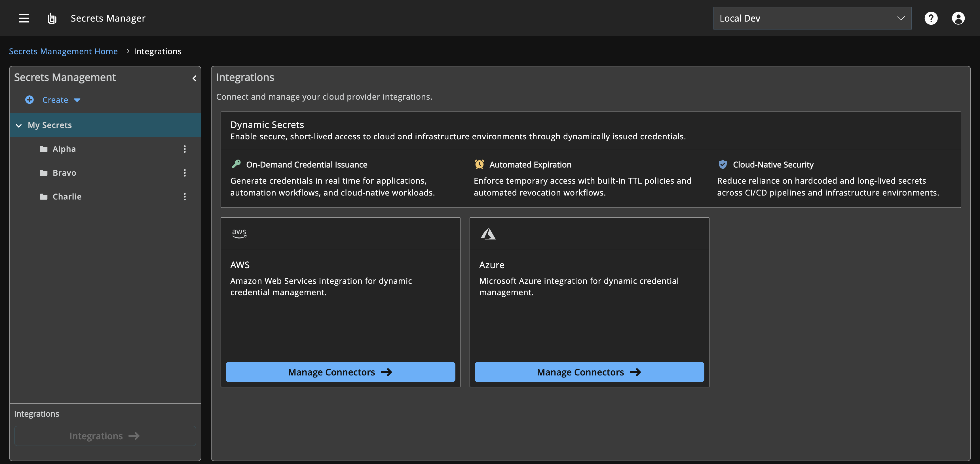Click the Integrations button in sidebar
The width and height of the screenshot is (980, 464).
pos(105,436)
